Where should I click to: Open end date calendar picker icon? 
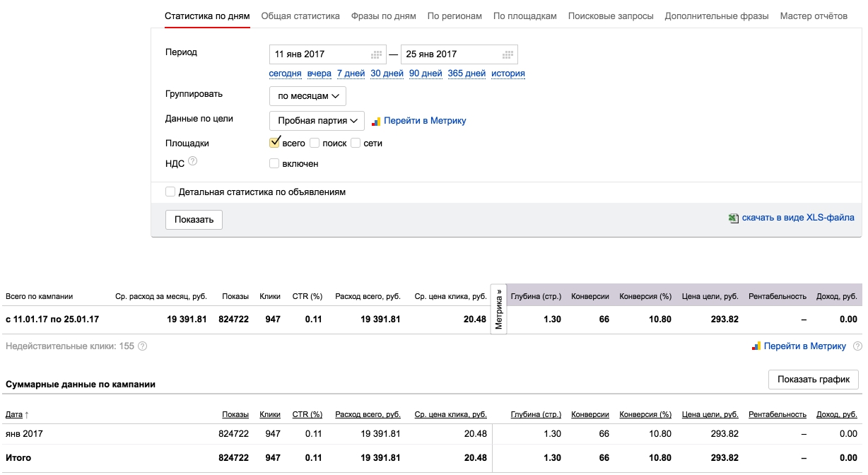coord(508,54)
